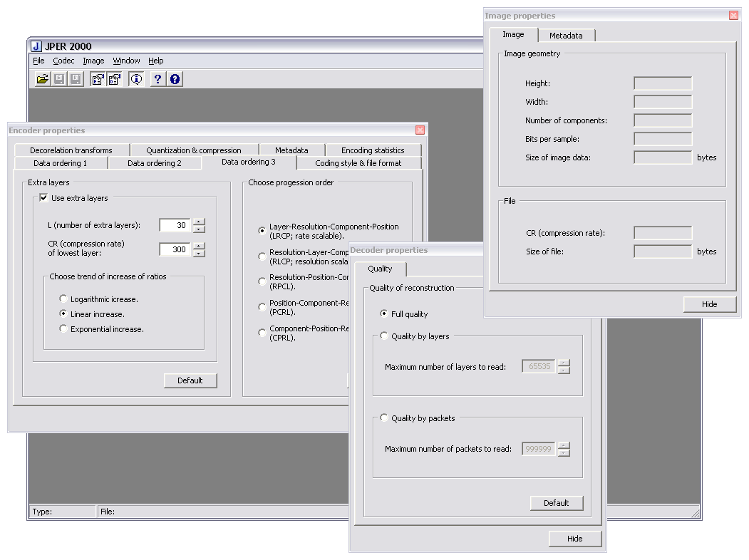This screenshot has height=560, width=749.
Task: Click the Size of file field
Action: tap(663, 252)
